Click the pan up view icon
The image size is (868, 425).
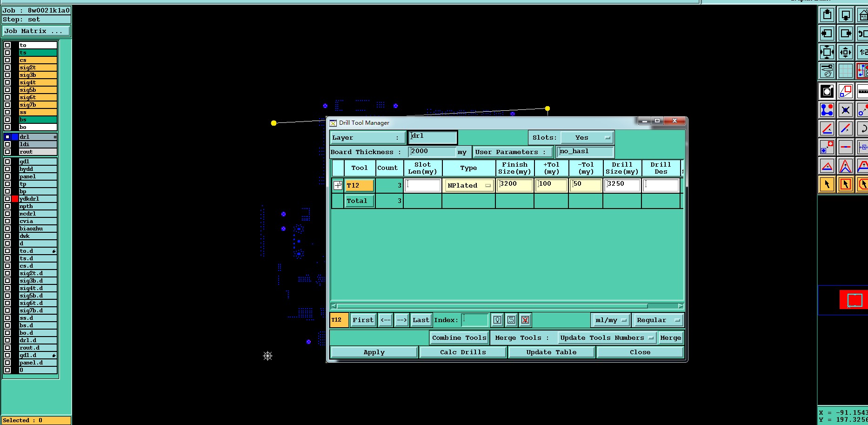[827, 15]
